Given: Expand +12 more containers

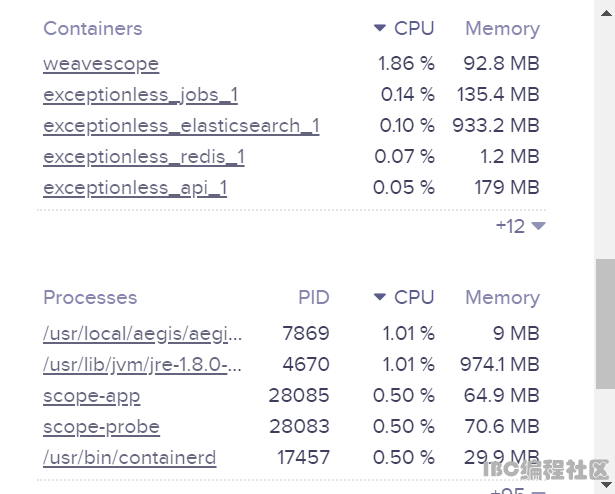Looking at the screenshot, I should pyautogui.click(x=520, y=226).
